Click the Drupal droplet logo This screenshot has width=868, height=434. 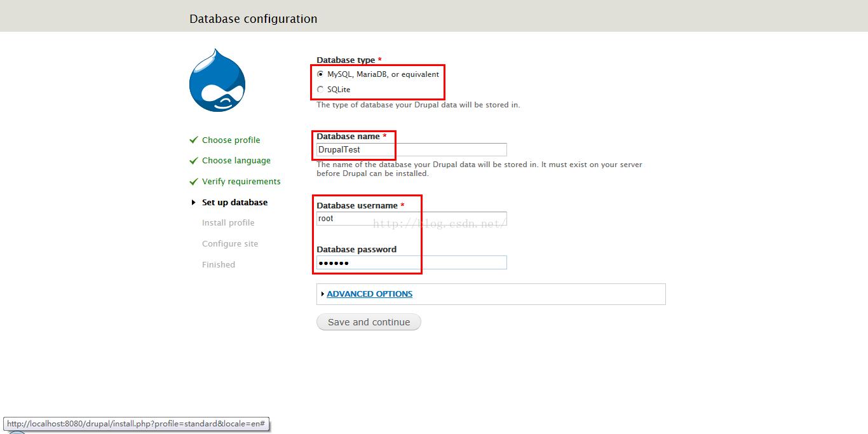point(217,81)
